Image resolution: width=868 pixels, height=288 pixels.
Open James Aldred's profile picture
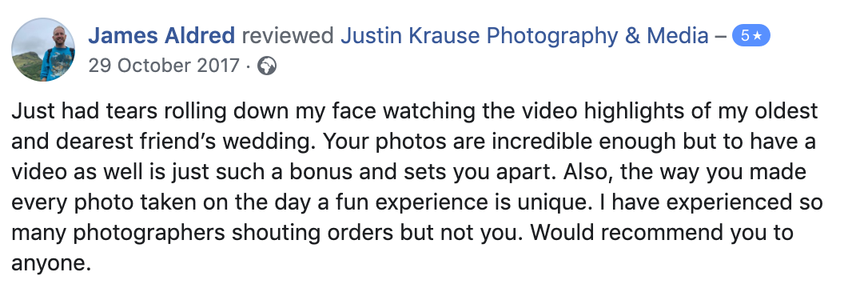(43, 50)
